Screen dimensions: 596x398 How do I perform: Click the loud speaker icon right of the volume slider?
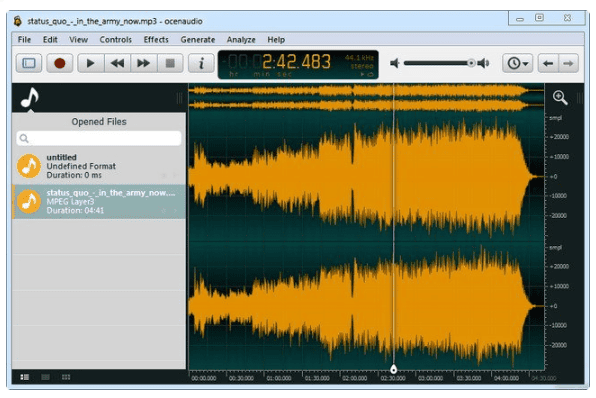(x=483, y=63)
